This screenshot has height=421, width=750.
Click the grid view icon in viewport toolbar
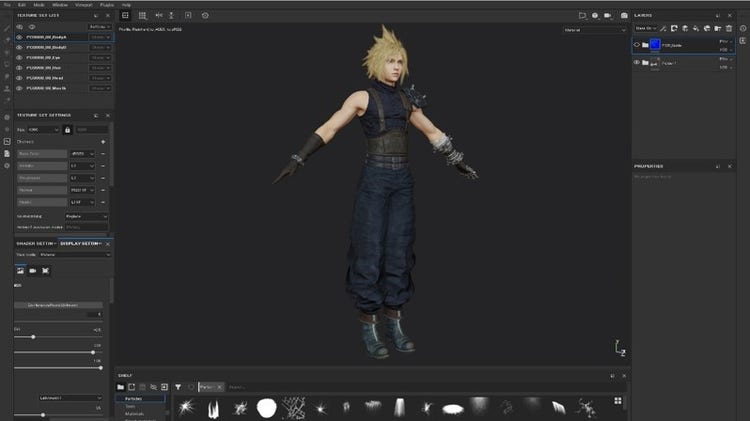coord(143,15)
